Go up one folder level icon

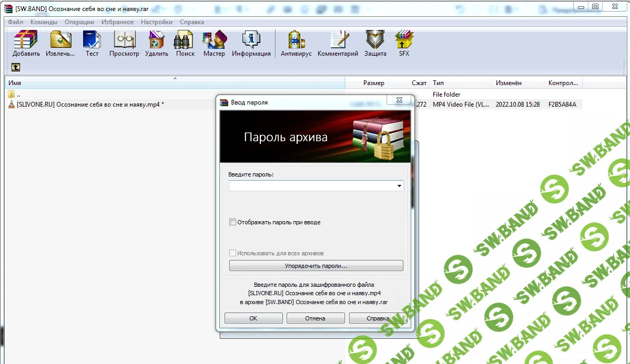point(16,67)
